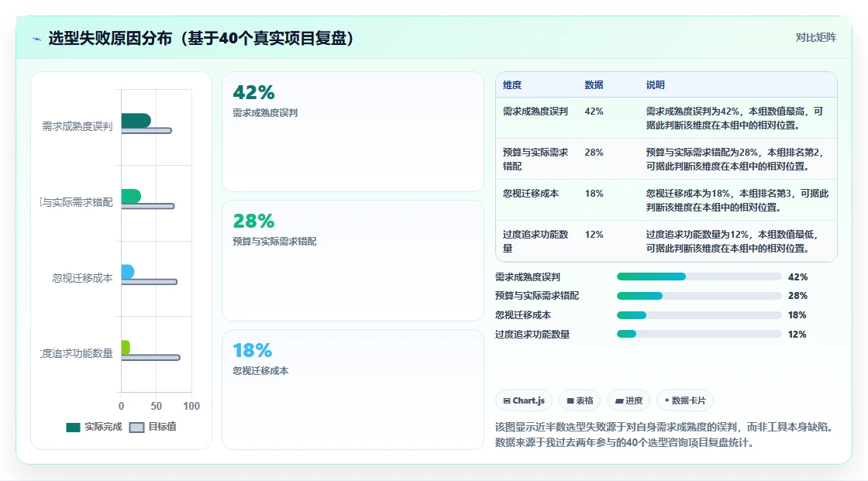Click the dark green 需求成熟度误判 chart bar
Image resolution: width=868 pixels, height=481 pixels.
pos(136,121)
